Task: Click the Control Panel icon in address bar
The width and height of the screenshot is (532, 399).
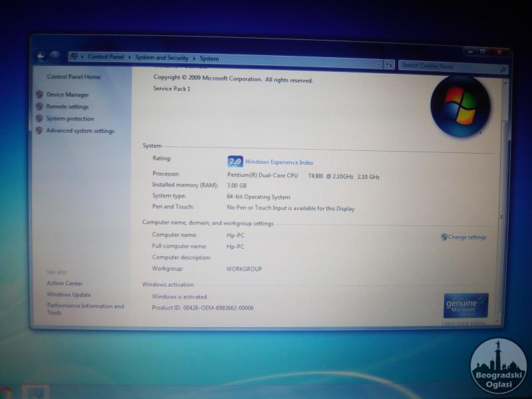Action: click(74, 57)
